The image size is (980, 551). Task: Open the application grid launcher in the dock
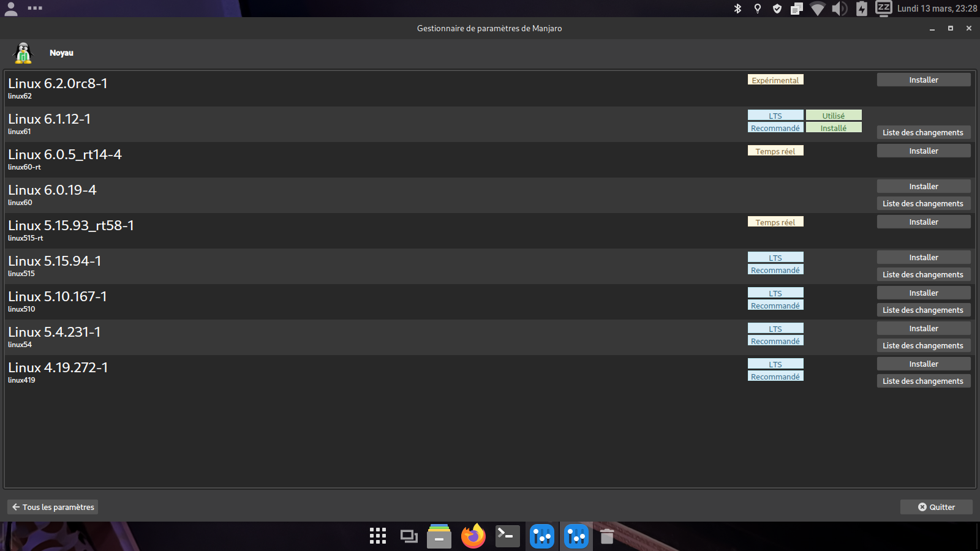(378, 536)
